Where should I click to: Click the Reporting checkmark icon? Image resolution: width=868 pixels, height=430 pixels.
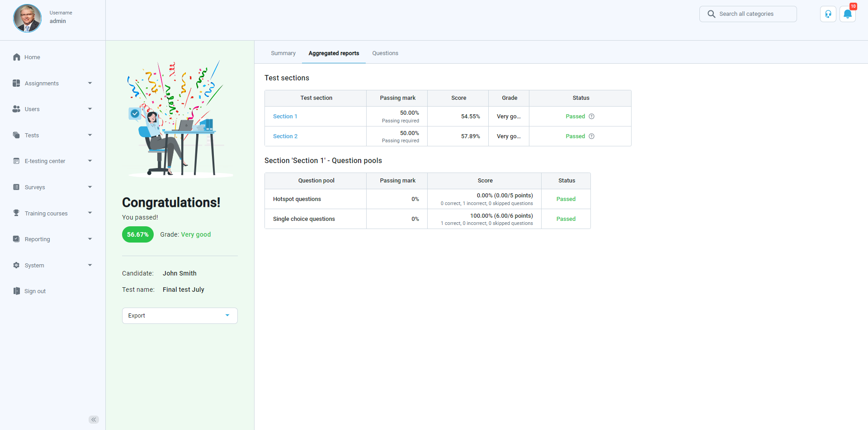(17, 239)
